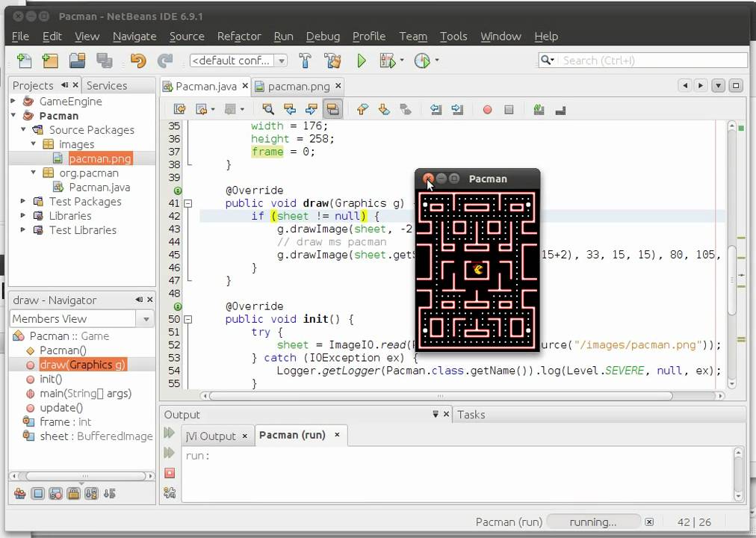The width and height of the screenshot is (756, 538).
Task: Stop the run with red stop icon
Action: [x=170, y=472]
